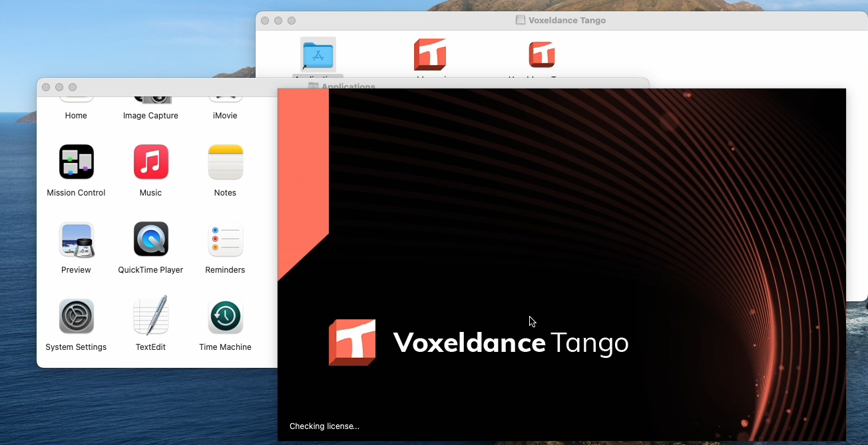The image size is (868, 445).
Task: Select the Reminders app icon
Action: coord(225,239)
